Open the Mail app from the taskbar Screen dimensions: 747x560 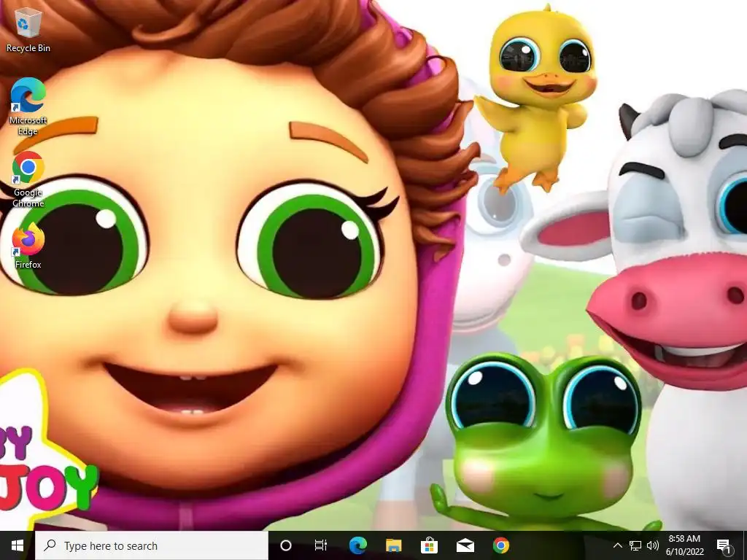click(x=465, y=545)
